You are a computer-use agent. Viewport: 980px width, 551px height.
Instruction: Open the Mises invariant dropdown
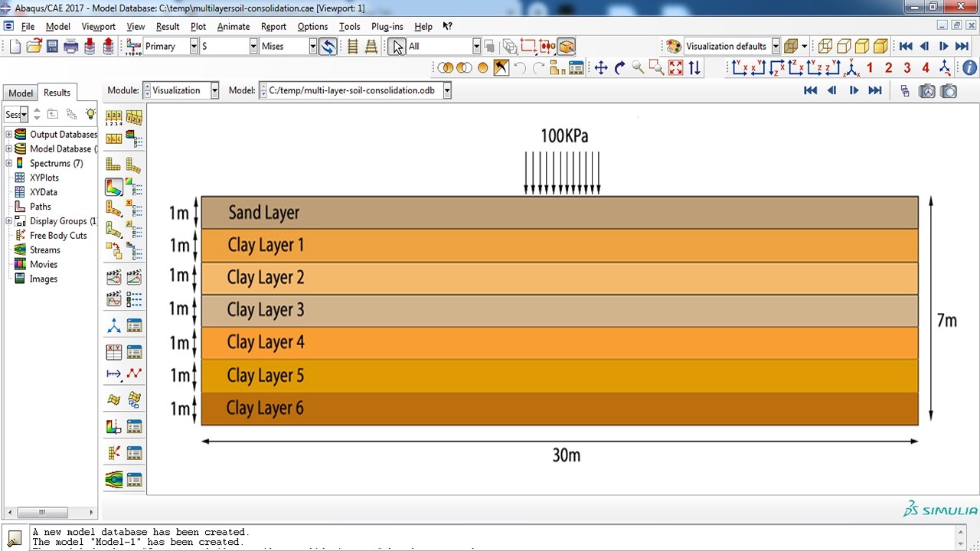click(x=312, y=46)
